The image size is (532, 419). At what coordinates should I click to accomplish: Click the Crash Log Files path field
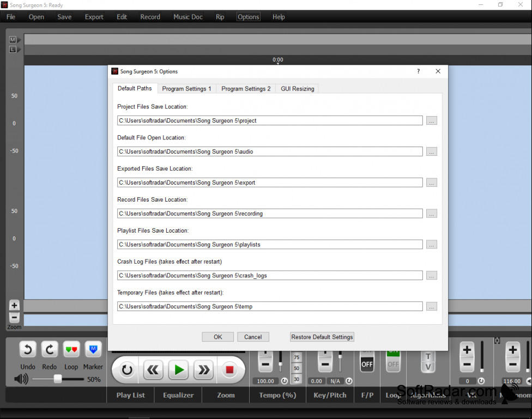click(x=270, y=276)
